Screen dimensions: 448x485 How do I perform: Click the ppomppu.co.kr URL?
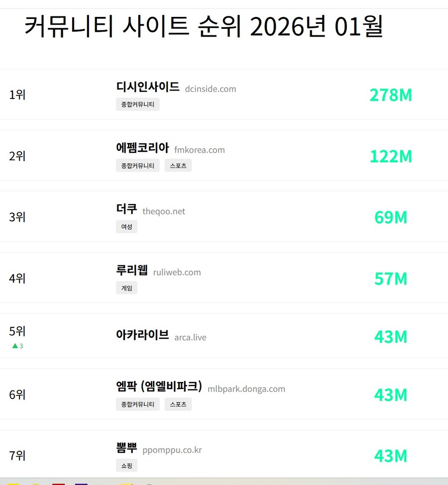point(172,450)
